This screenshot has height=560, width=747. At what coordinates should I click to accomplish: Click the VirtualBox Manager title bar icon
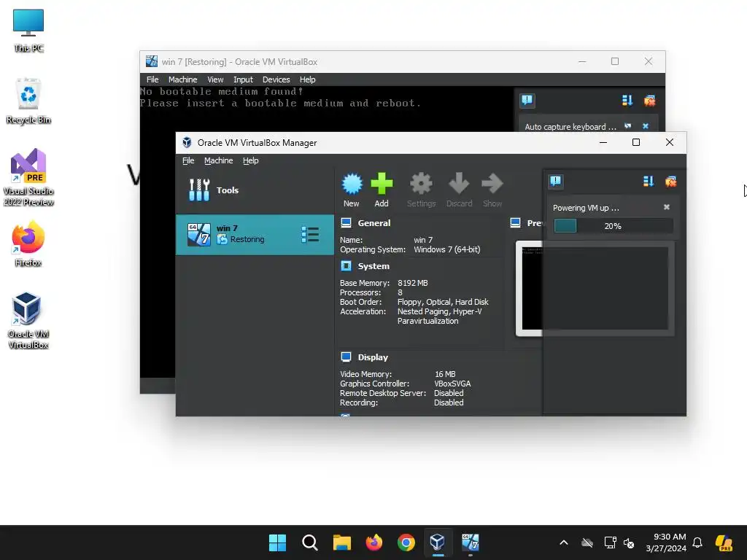click(187, 142)
